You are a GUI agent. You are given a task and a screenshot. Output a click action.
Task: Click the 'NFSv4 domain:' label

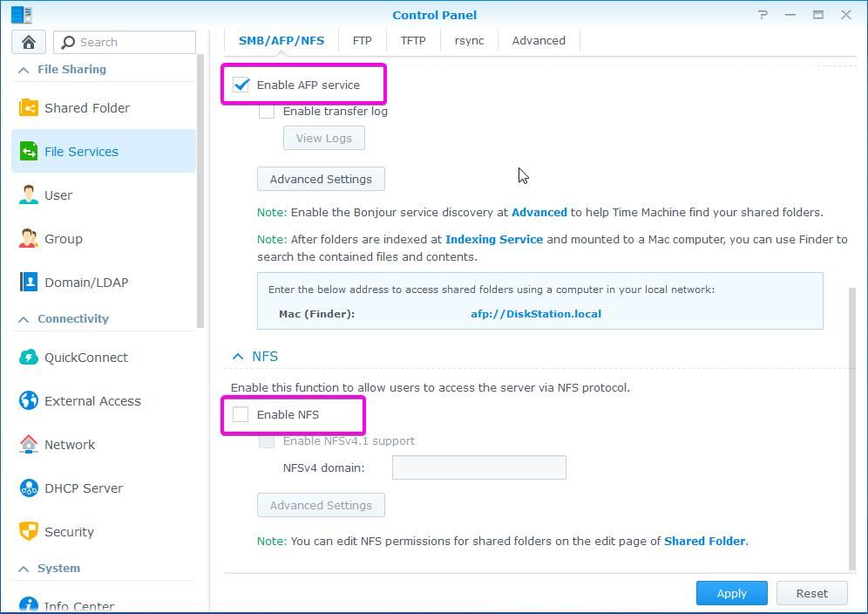coord(324,467)
